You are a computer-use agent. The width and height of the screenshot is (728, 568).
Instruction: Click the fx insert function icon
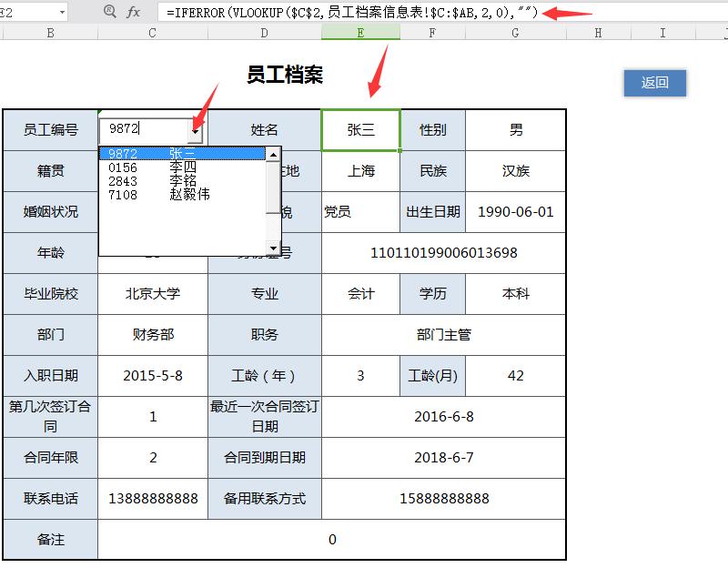pos(135,13)
